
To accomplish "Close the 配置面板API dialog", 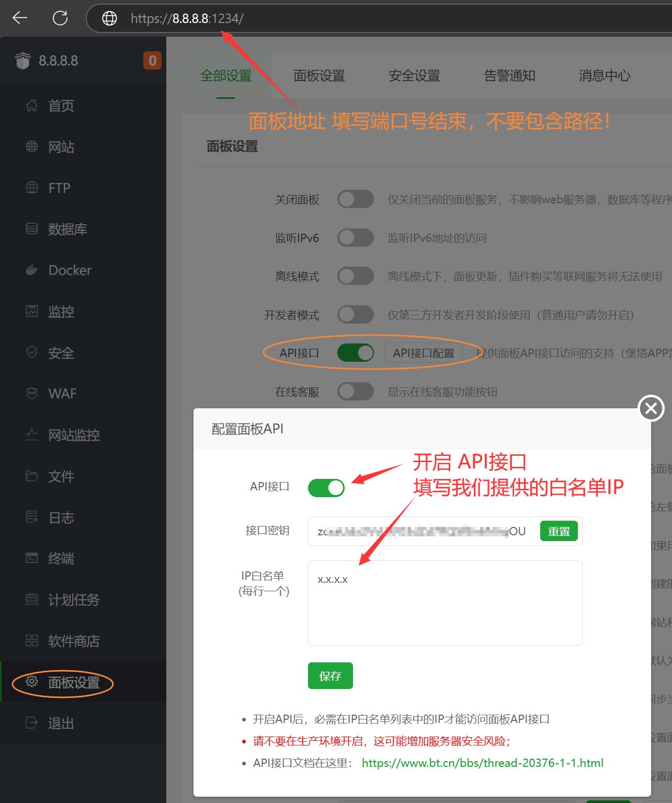I will click(x=651, y=408).
